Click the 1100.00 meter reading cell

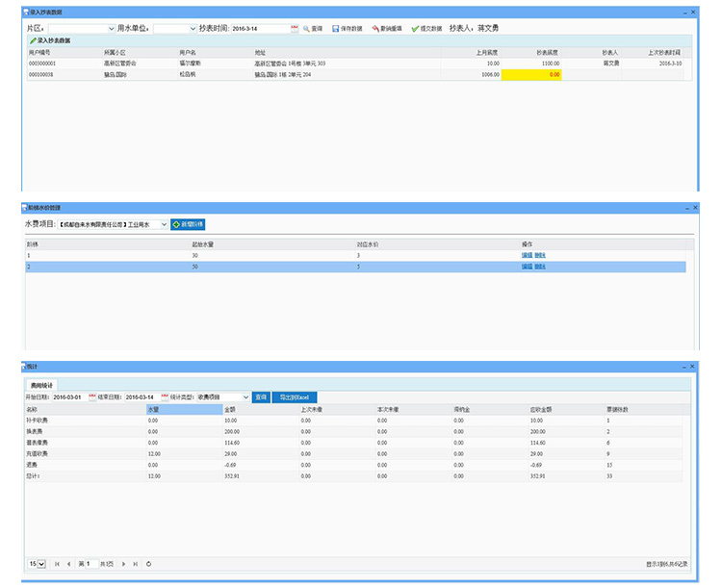pos(531,64)
